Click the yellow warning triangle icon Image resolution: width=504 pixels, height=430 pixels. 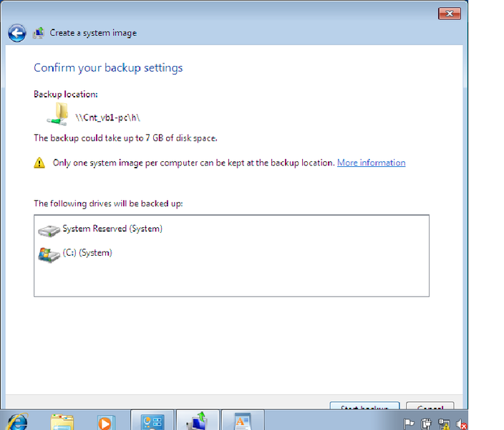click(x=40, y=163)
